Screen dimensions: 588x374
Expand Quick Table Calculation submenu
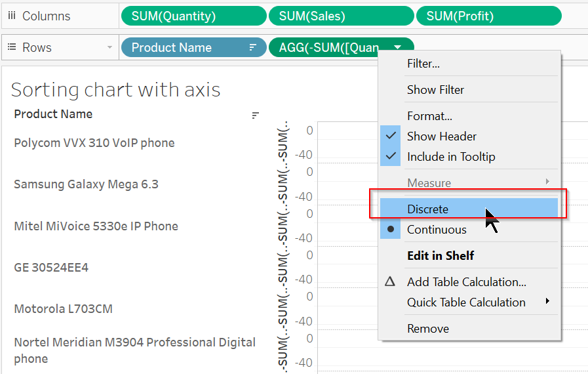(469, 302)
